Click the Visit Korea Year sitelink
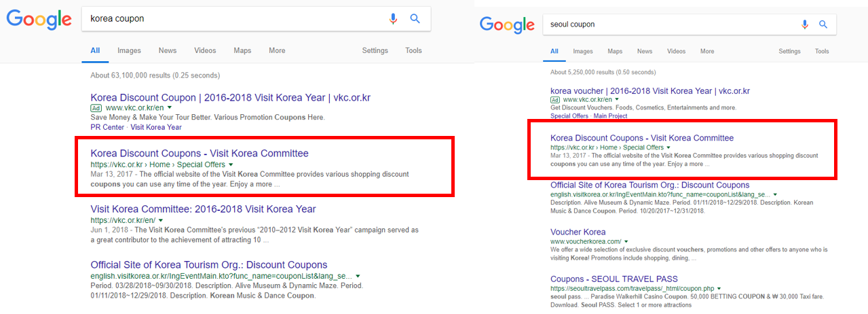The width and height of the screenshot is (868, 314). (156, 127)
